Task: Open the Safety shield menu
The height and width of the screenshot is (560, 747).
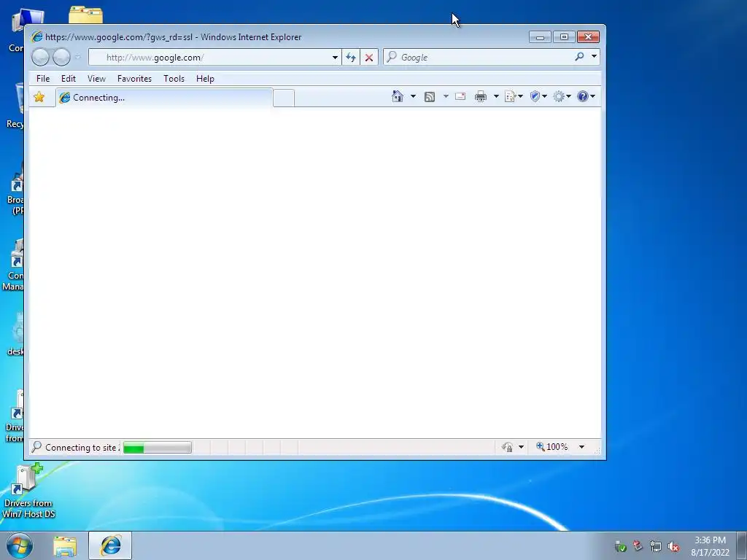Action: pyautogui.click(x=538, y=97)
